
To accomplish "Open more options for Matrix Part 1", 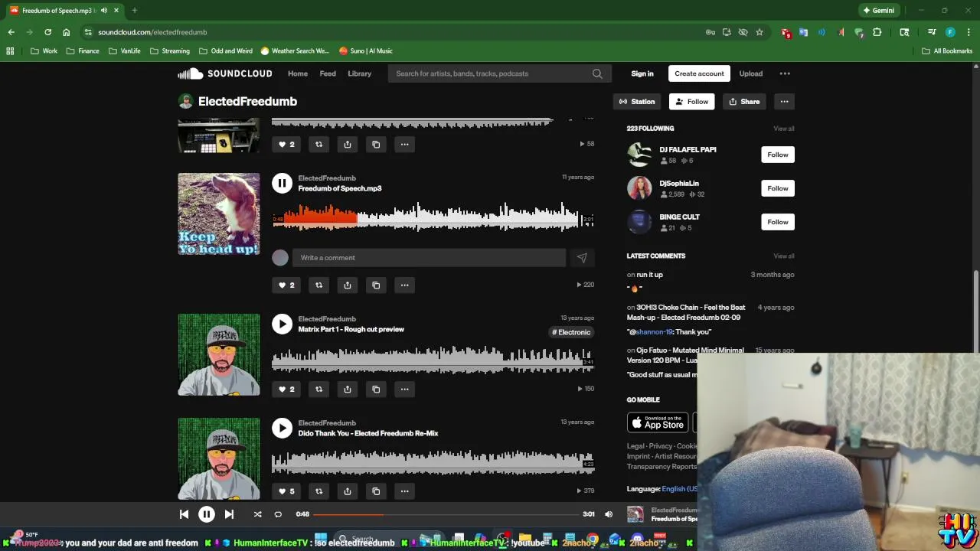I will tap(404, 389).
